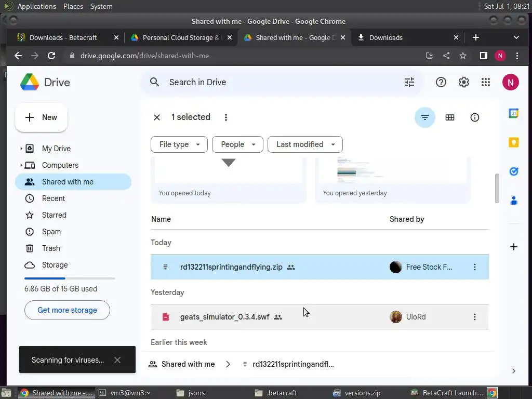Click the storage usage bar
532x399 pixels.
pyautogui.click(x=70, y=278)
